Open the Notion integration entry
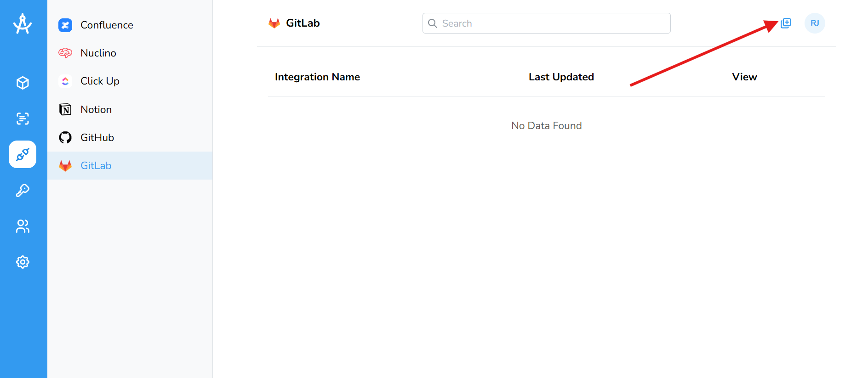 [96, 109]
